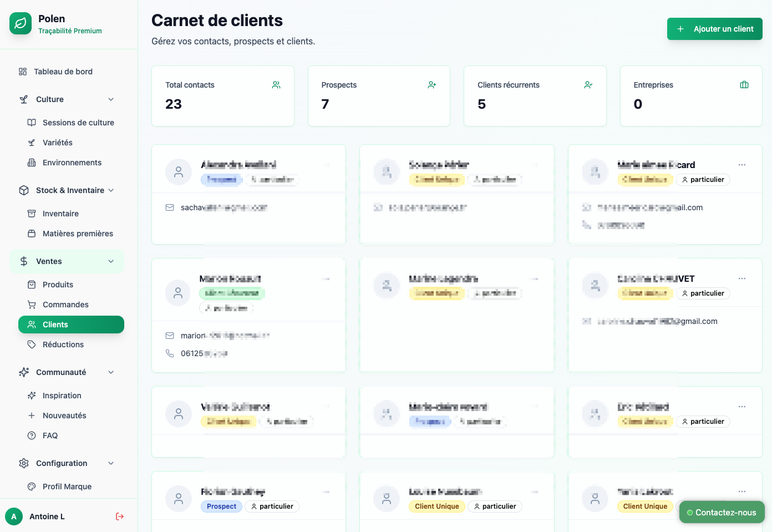Screen dimensions: 772x532
Task: Click the Tableau de bord grid icon
Action: click(23, 72)
